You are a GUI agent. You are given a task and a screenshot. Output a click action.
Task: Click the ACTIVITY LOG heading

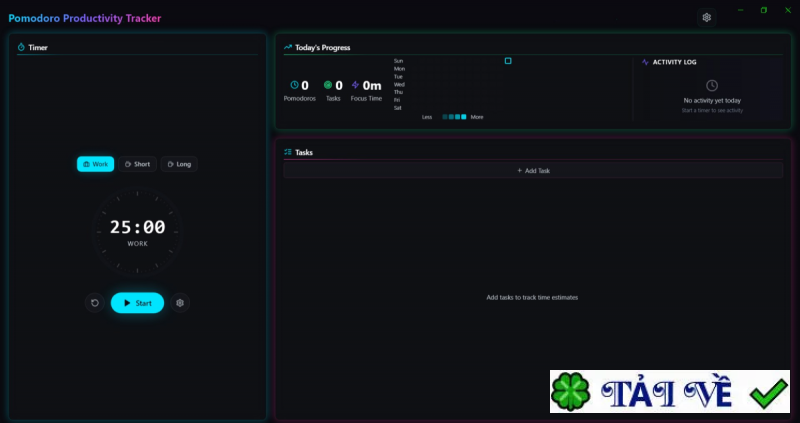tap(674, 62)
